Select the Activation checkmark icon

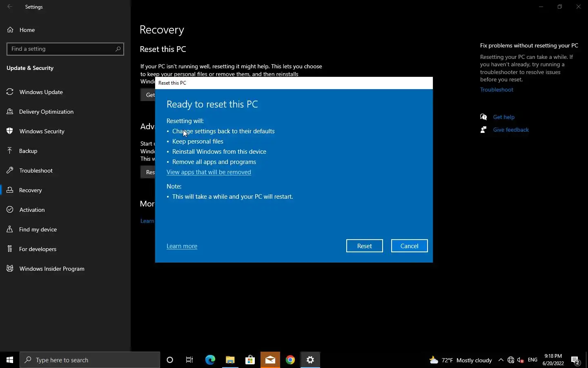click(x=10, y=210)
